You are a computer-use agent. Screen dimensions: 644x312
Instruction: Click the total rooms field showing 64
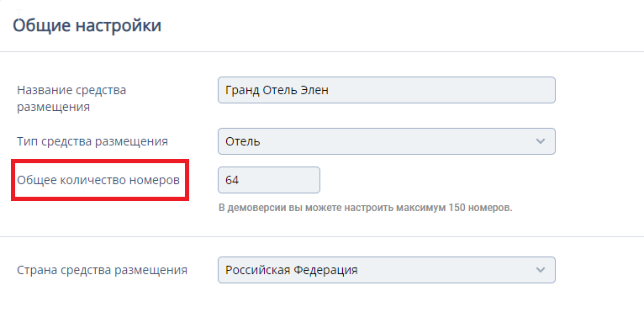[x=269, y=180]
